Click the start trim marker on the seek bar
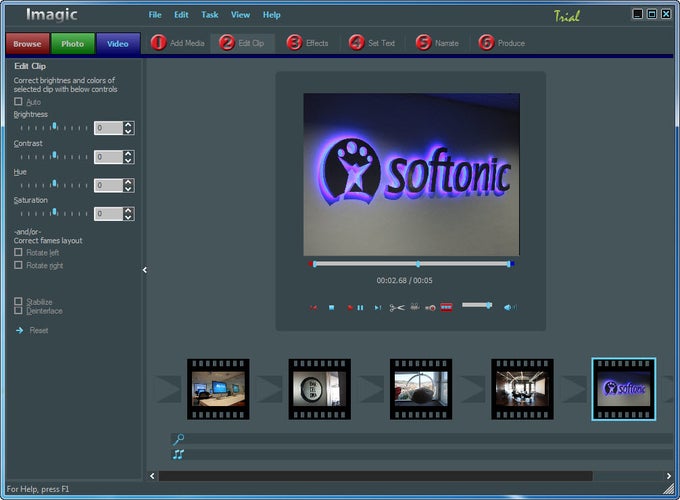 pos(314,264)
